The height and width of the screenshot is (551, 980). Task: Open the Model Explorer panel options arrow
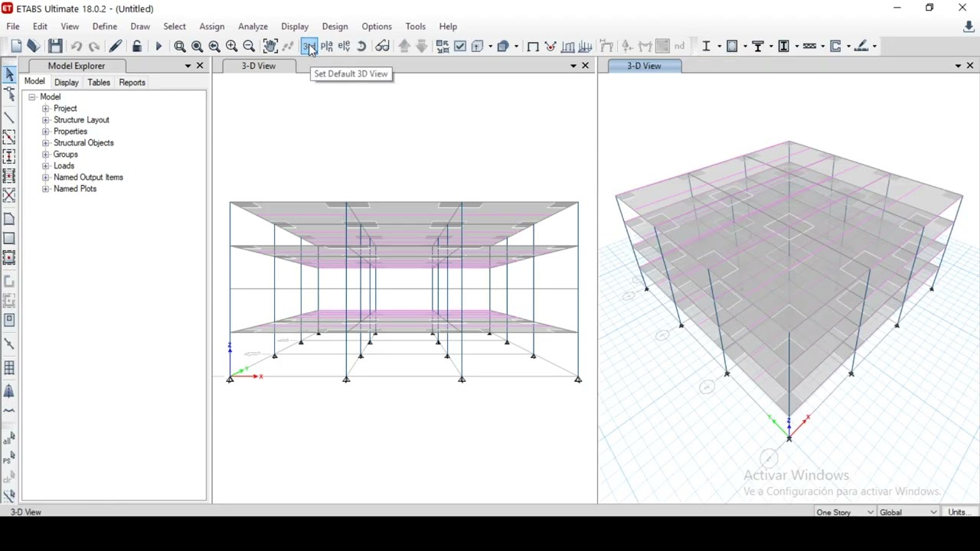[x=188, y=66]
